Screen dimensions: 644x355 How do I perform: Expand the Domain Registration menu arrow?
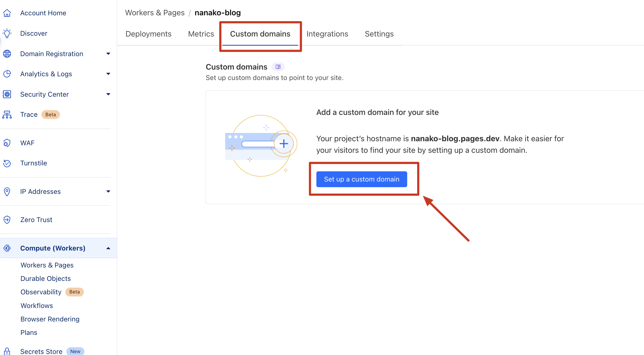click(108, 54)
